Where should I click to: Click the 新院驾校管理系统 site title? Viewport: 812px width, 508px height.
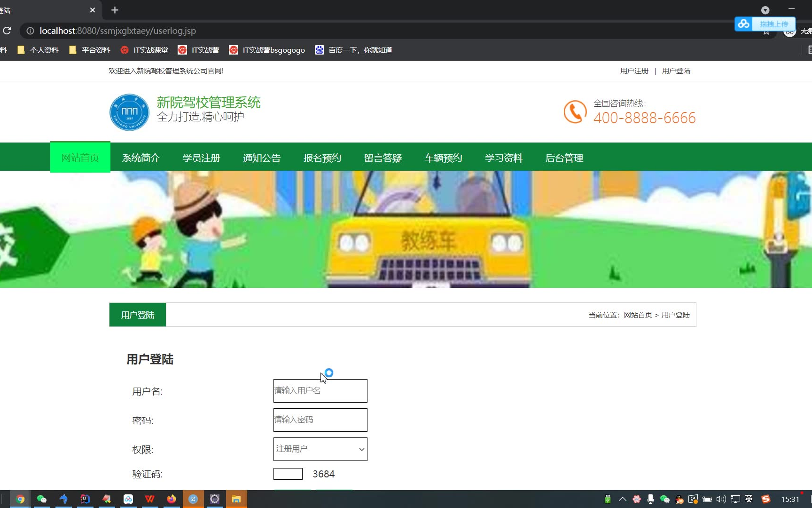[209, 102]
